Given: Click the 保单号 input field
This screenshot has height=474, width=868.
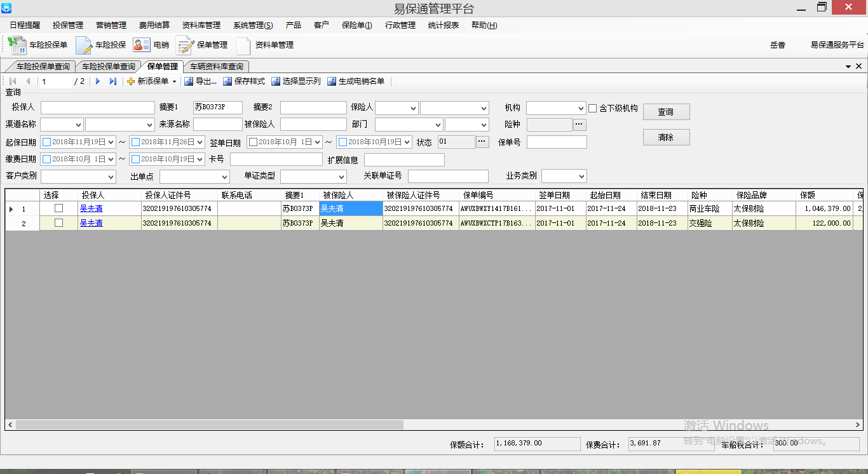Looking at the screenshot, I should point(557,142).
